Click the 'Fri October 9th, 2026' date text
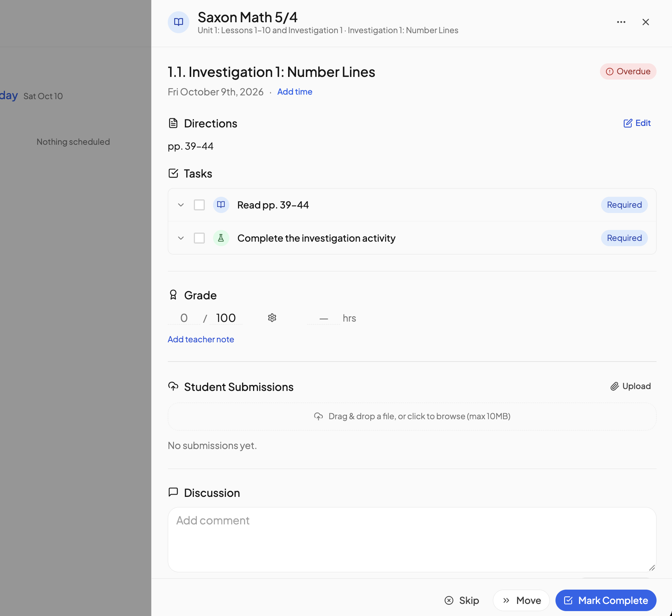The height and width of the screenshot is (616, 672). 216,92
